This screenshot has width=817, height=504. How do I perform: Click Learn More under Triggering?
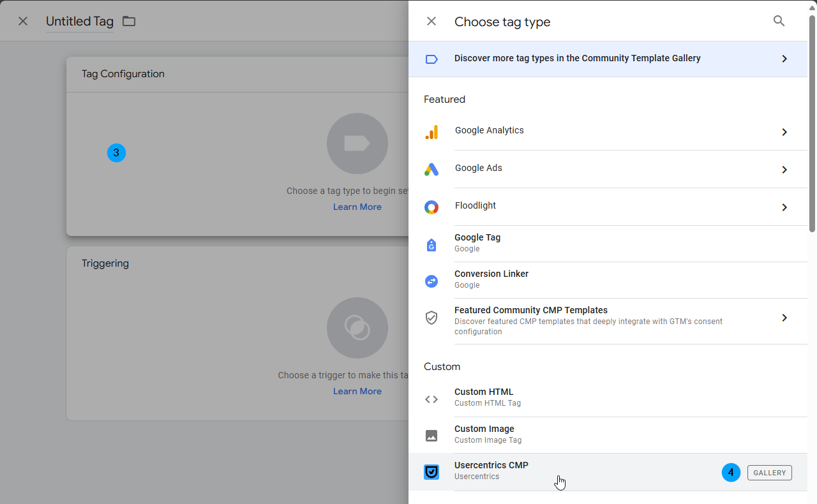[357, 391]
